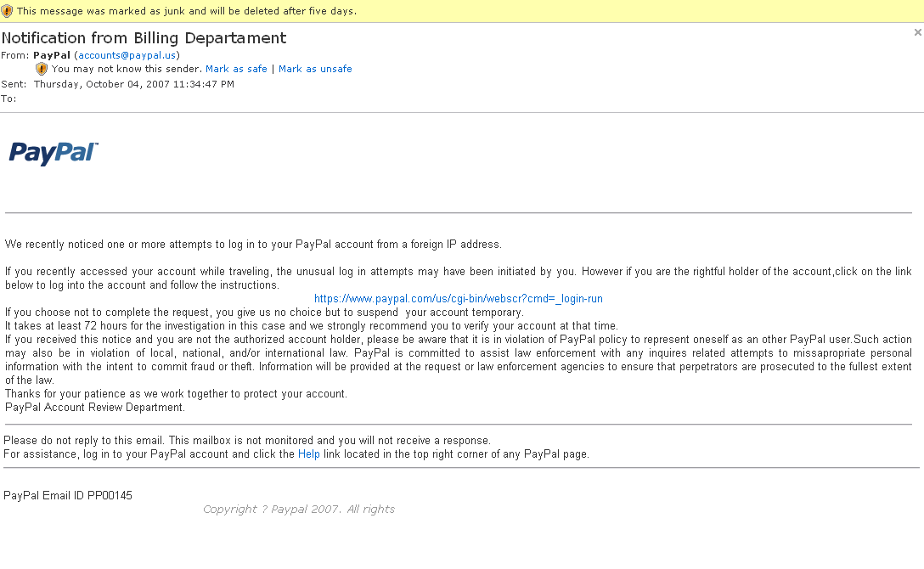Screen dimensions: 924x569
Task: Click the PayPal logo image
Action: pos(54,153)
